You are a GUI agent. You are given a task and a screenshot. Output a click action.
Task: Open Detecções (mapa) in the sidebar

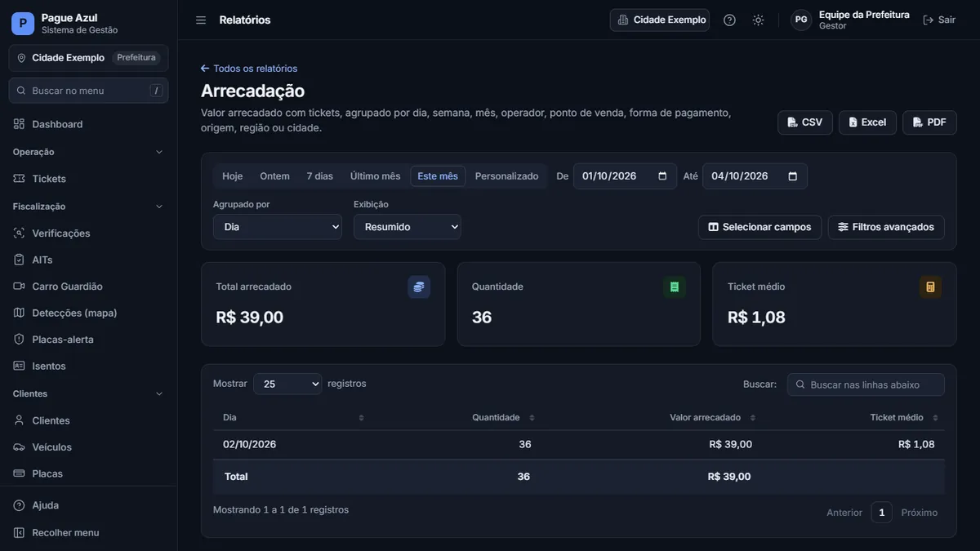[88, 313]
